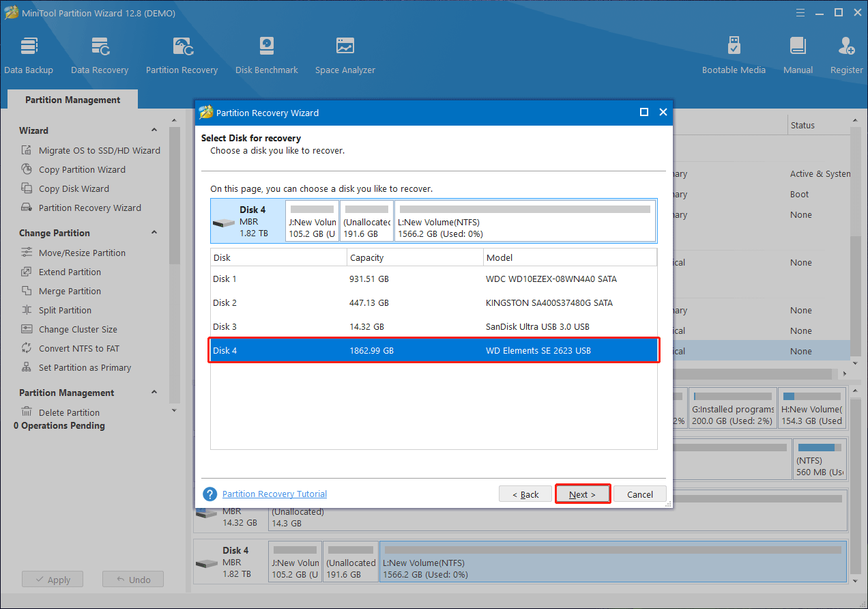
Task: Click the Undo button
Action: 133,580
